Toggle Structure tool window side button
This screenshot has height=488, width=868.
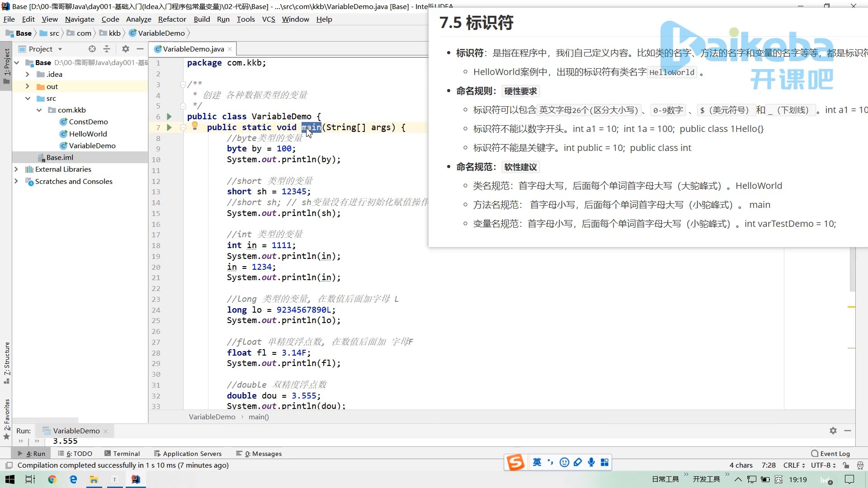[6, 363]
